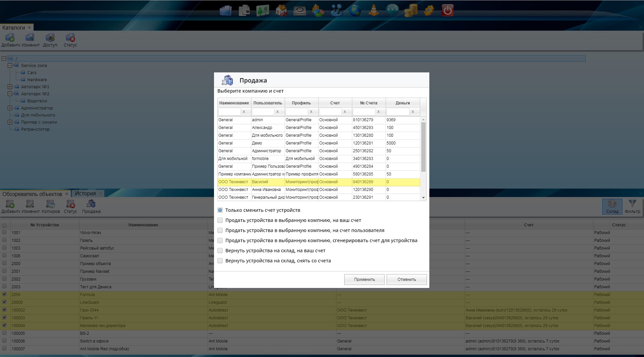Image resolution: width=644 pixels, height=357 pixels.
Task: Open the gold coins billing icon
Action: pos(410,10)
